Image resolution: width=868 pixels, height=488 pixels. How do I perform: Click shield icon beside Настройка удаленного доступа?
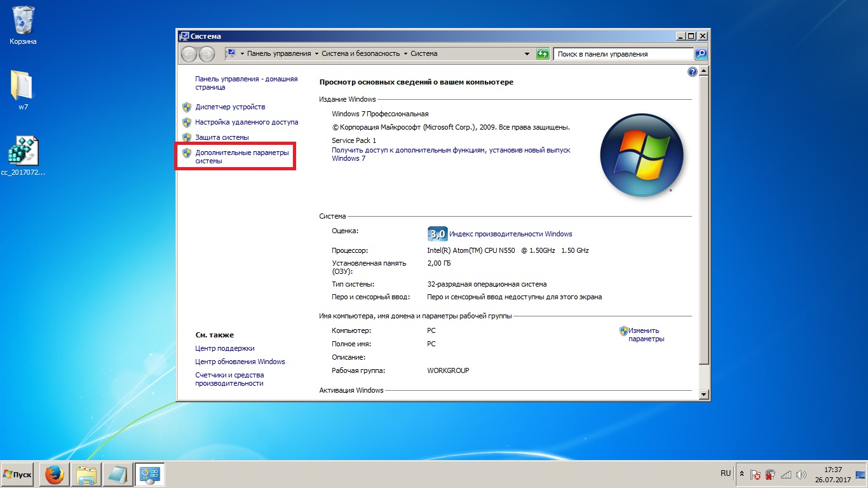(187, 122)
